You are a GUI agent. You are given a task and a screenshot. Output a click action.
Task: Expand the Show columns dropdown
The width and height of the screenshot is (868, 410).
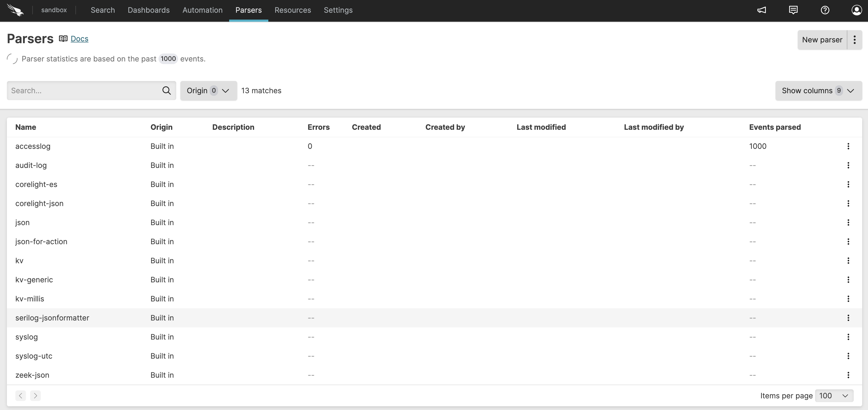click(818, 91)
